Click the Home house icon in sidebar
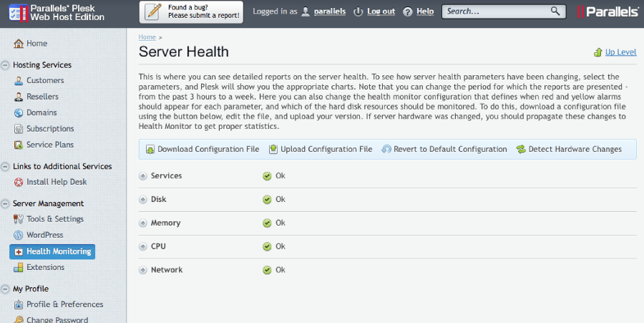Screen dimensions: 644x323 (19, 43)
